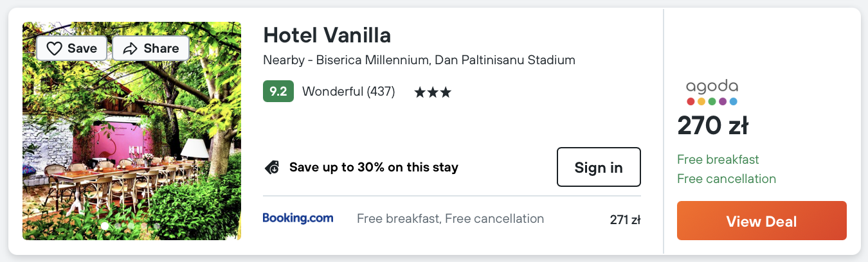Select the first photo carousel dot
The height and width of the screenshot is (262, 868).
[105, 225]
